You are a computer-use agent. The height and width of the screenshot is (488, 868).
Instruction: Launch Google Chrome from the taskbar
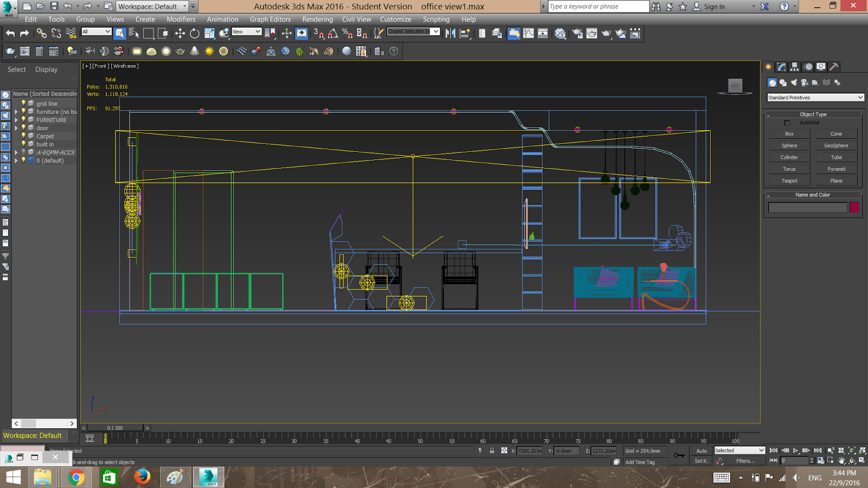(x=75, y=478)
